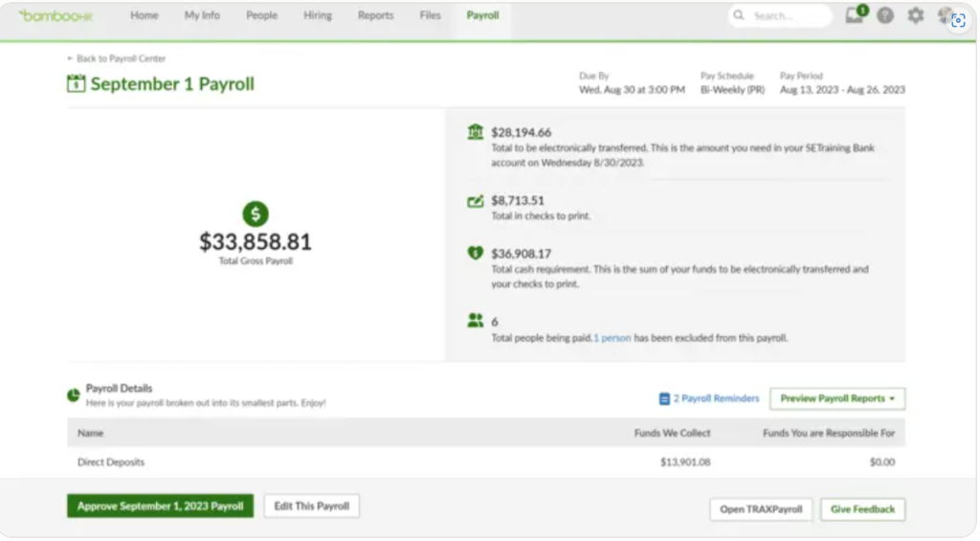The width and height of the screenshot is (980, 541).
Task: Click the check icon beside $8,713.51
Action: tap(476, 201)
